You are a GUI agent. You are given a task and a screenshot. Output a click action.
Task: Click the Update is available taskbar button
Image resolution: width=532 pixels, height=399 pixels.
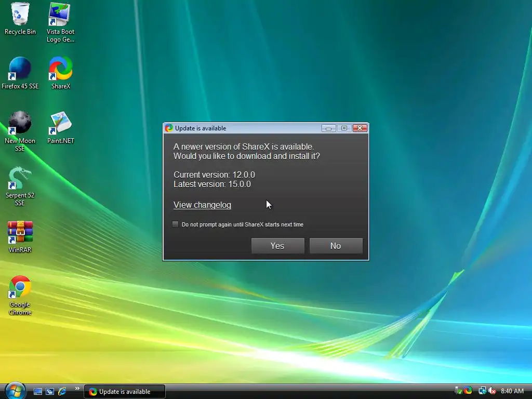(125, 392)
